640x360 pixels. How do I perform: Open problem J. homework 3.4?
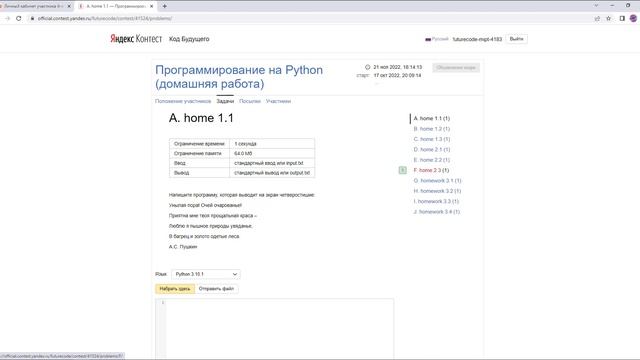(436, 212)
